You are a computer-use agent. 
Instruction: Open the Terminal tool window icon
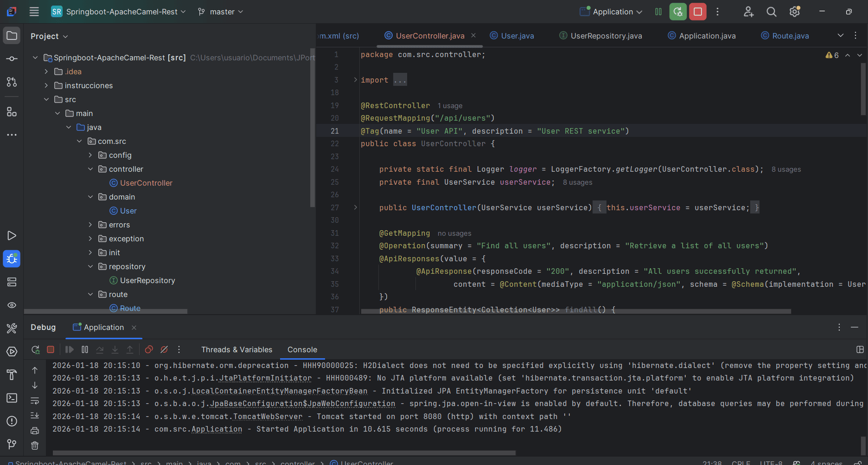(x=12, y=398)
